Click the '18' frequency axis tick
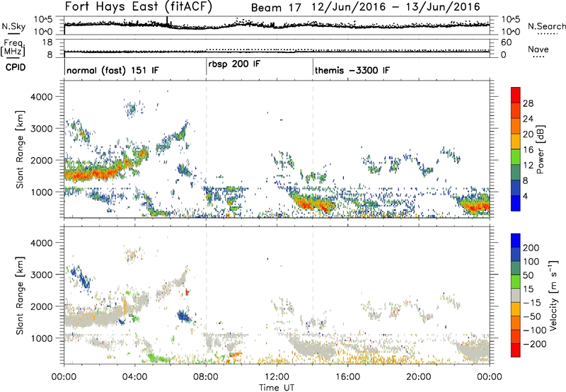 click(48, 42)
